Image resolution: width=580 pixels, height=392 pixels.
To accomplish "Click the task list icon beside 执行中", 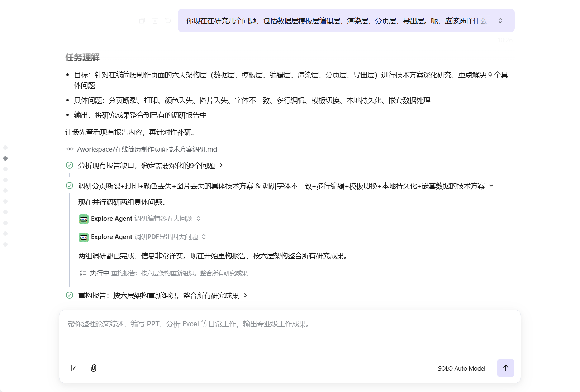I will [83, 273].
